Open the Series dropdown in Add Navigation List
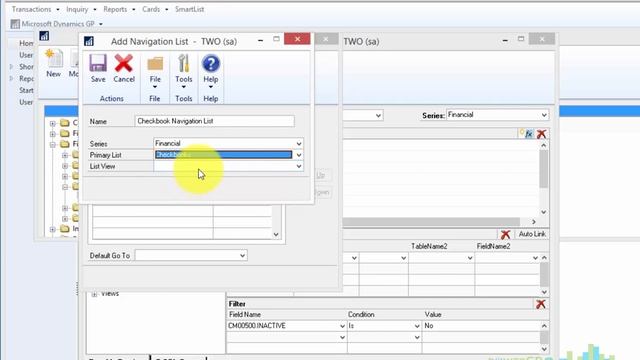 click(x=299, y=144)
